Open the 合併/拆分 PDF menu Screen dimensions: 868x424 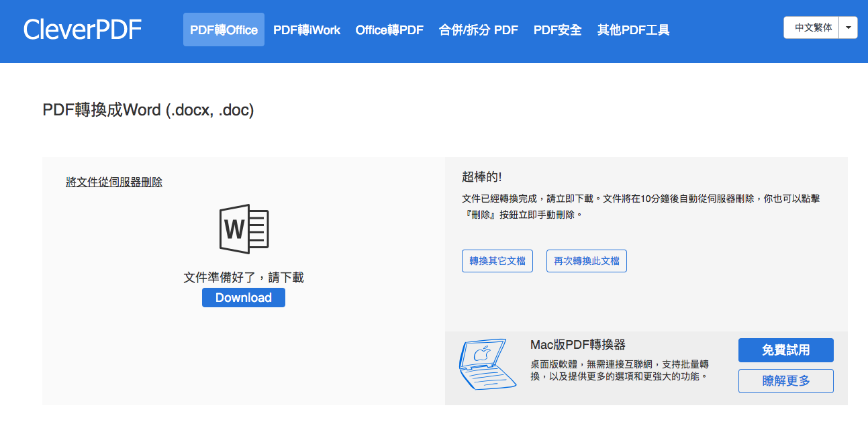[478, 30]
